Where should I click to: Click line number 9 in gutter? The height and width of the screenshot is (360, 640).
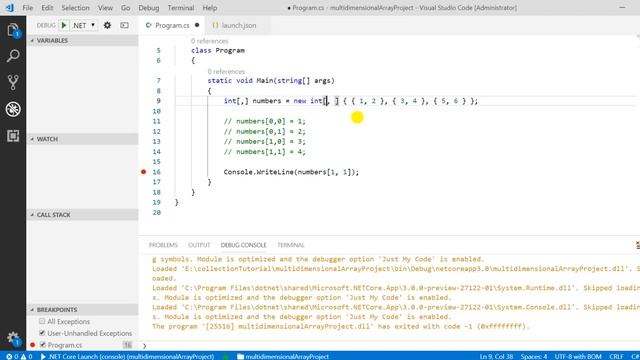[158, 101]
